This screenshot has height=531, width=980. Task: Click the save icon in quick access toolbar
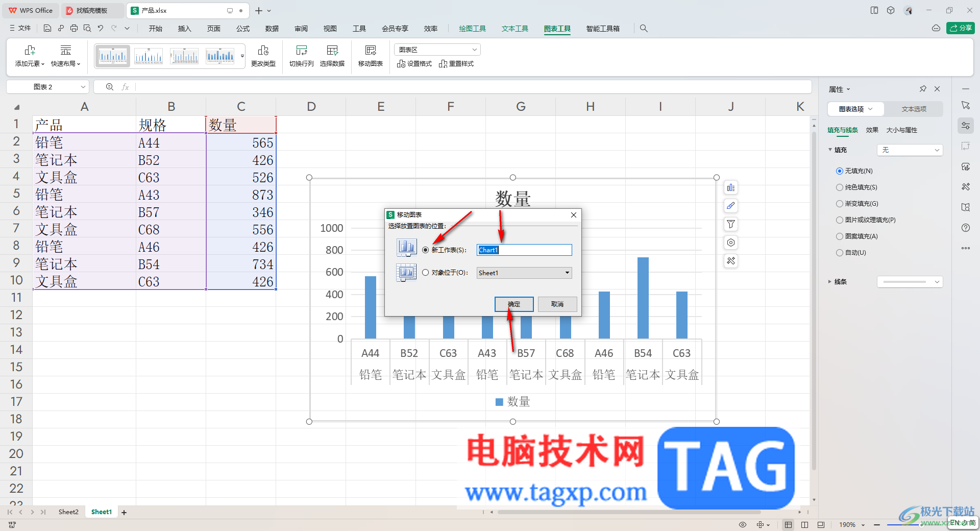(x=47, y=29)
